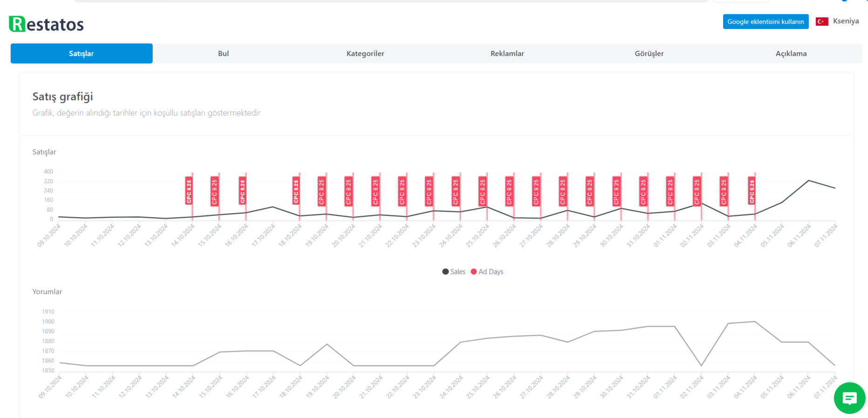Select the CPC 9.25 flag above 14.10.2024
Image resolution: width=868 pixels, height=418 pixels.
point(189,191)
